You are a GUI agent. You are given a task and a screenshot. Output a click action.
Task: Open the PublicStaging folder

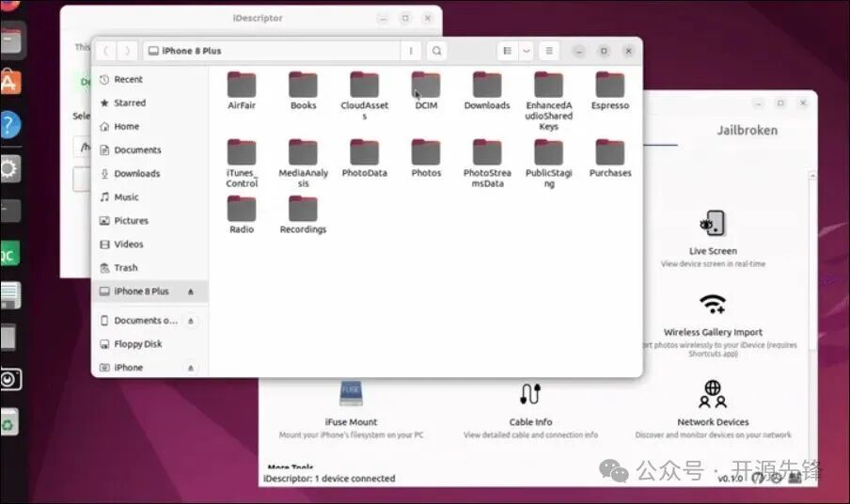point(548,164)
